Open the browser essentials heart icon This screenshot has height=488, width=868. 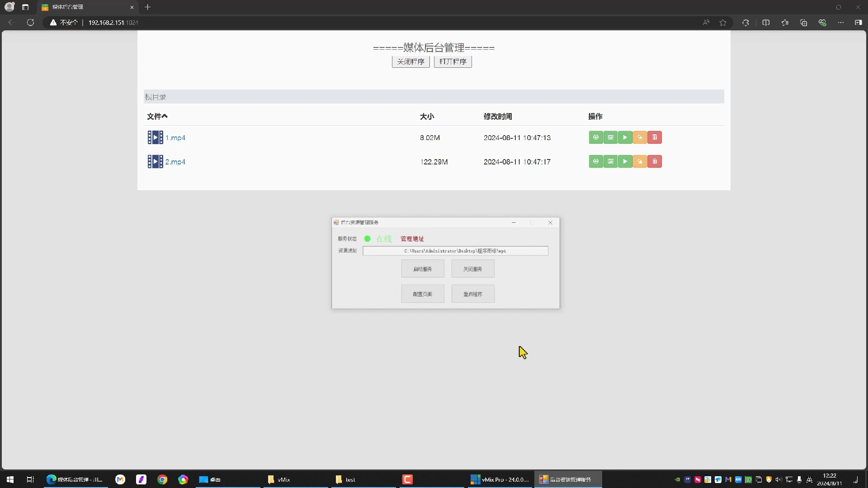coord(822,23)
